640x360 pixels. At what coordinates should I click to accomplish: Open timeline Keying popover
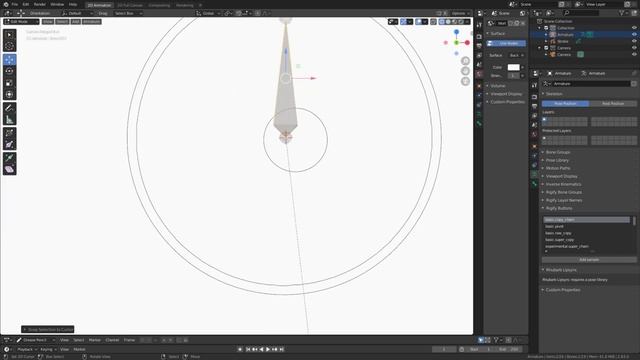[x=48, y=349]
